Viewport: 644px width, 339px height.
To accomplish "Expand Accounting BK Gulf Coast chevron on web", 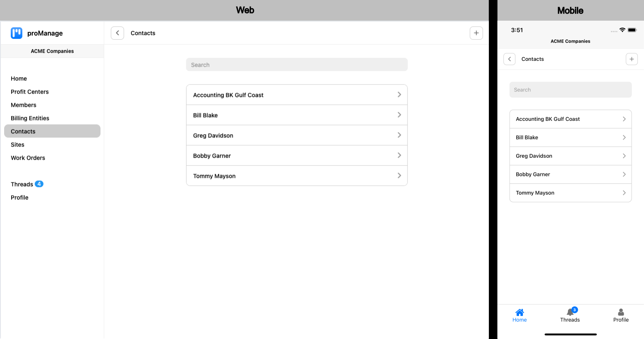I will pos(399,95).
